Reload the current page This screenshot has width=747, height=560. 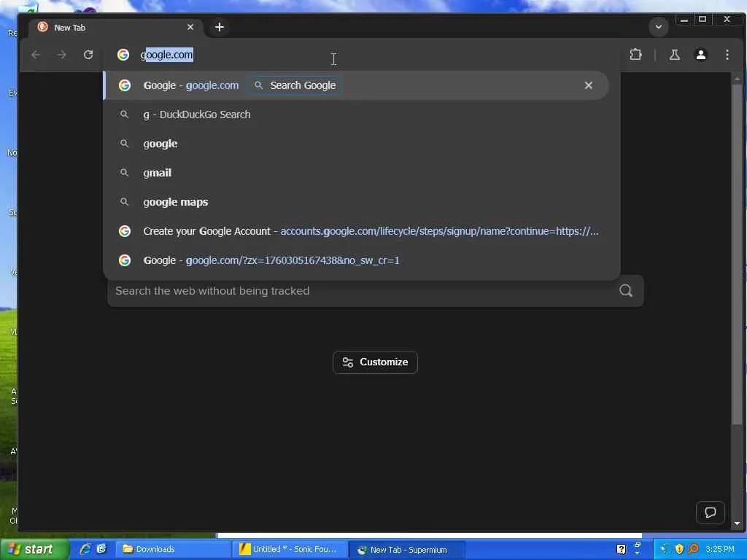tap(88, 55)
